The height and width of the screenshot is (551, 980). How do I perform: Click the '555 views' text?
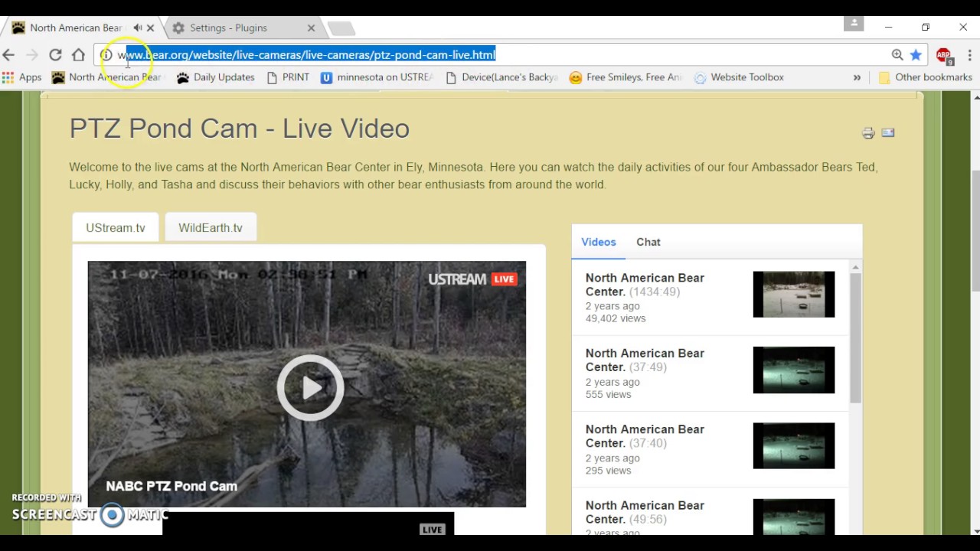pos(609,394)
